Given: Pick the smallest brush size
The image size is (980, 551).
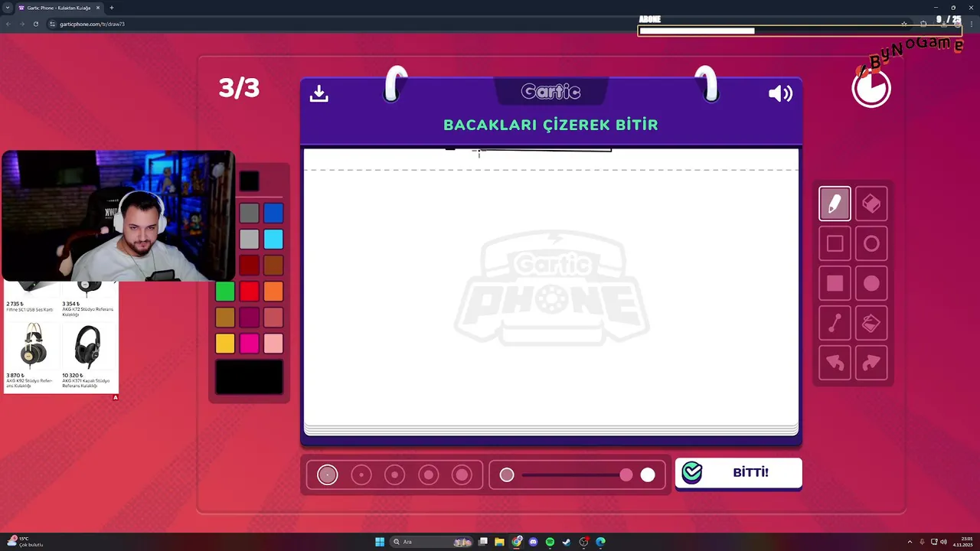Looking at the screenshot, I should 327,475.
